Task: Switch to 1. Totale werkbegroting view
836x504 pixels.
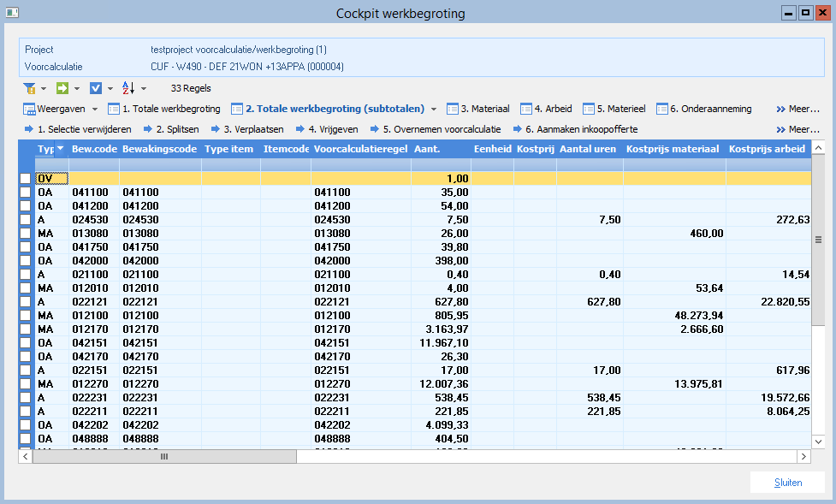Action: [171, 109]
